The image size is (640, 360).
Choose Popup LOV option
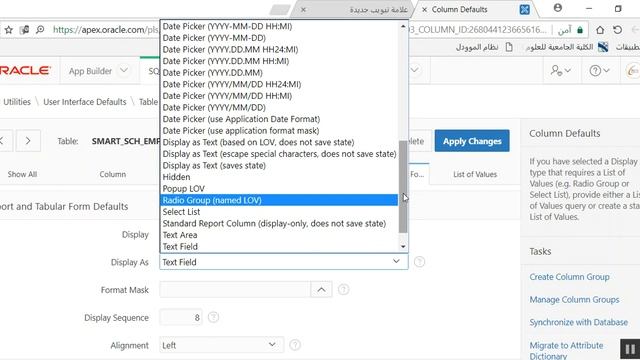point(279,189)
